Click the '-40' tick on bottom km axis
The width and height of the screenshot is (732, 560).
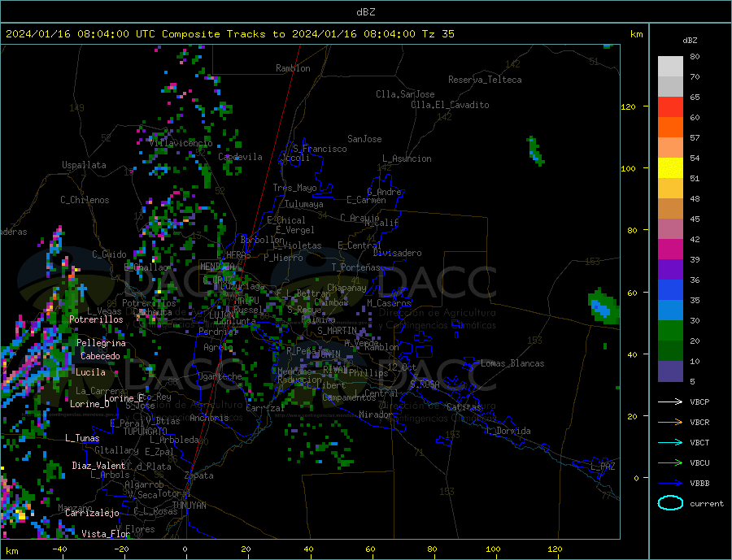coord(59,549)
